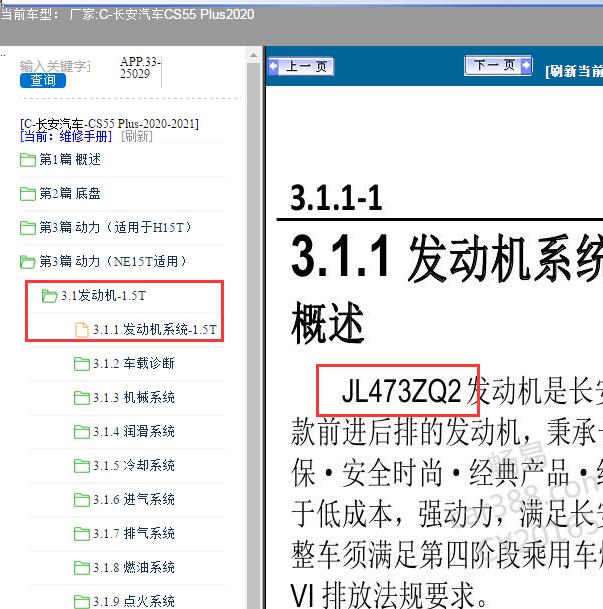Click folder icon beside 3.1.5 冷却系统

point(82,466)
